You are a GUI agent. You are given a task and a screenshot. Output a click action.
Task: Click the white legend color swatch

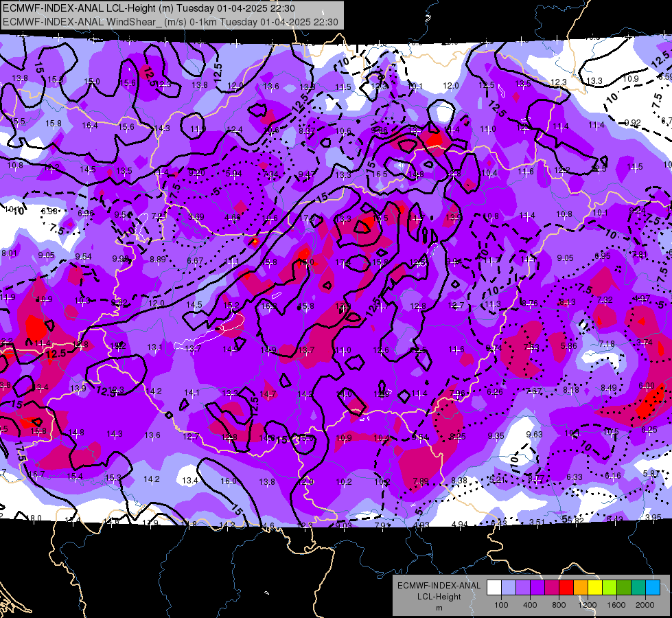(x=494, y=588)
